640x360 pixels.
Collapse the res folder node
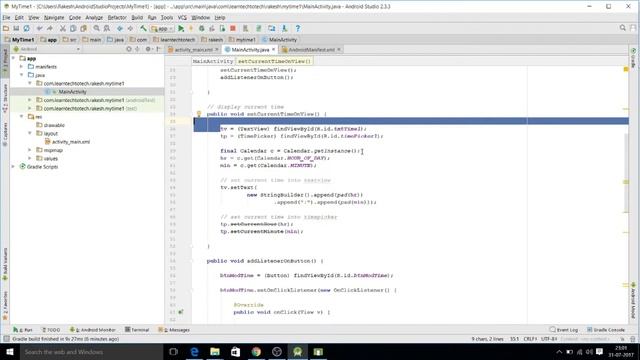pyautogui.click(x=22, y=117)
